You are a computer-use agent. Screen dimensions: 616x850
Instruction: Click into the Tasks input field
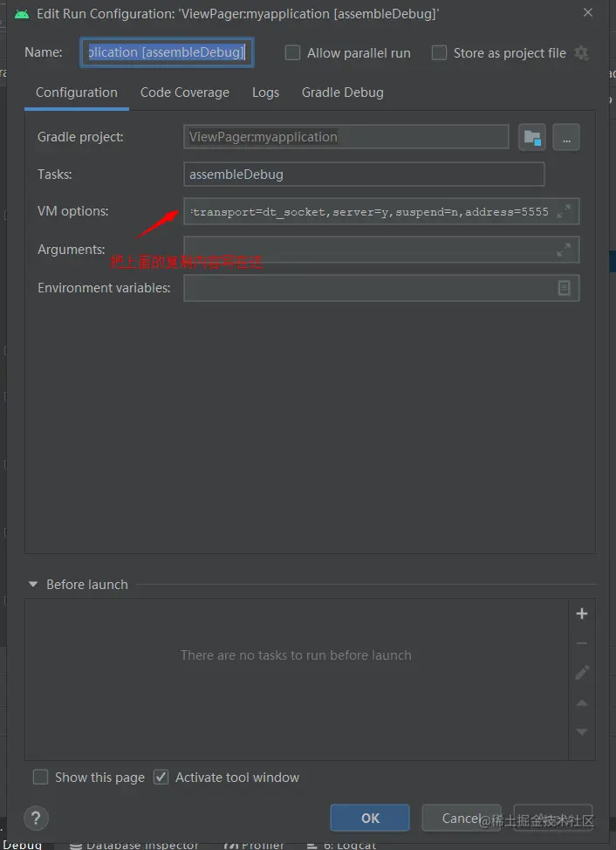click(364, 175)
